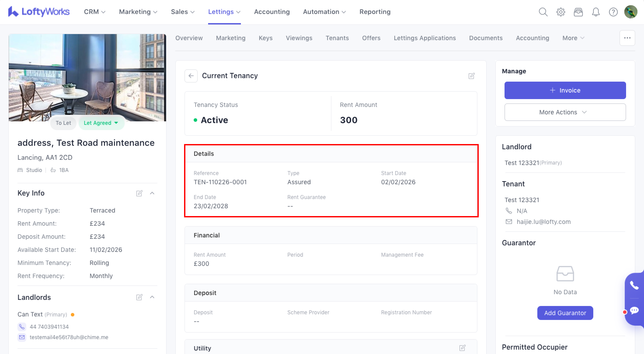Click the help question mark icon
This screenshot has height=354, width=644.
click(613, 12)
